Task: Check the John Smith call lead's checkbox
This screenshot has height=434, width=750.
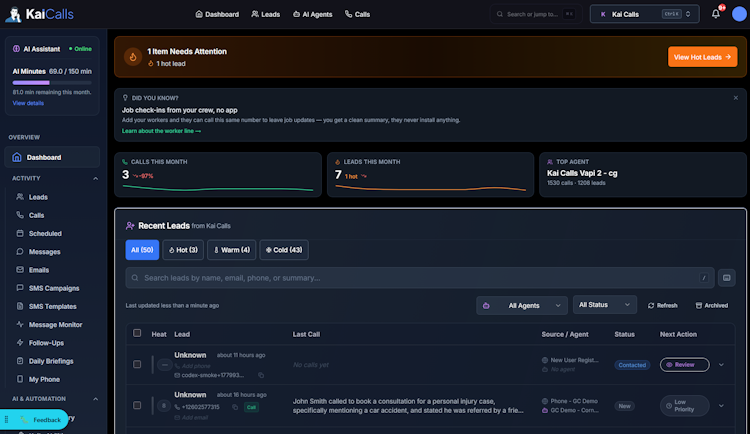Action: coord(137,405)
